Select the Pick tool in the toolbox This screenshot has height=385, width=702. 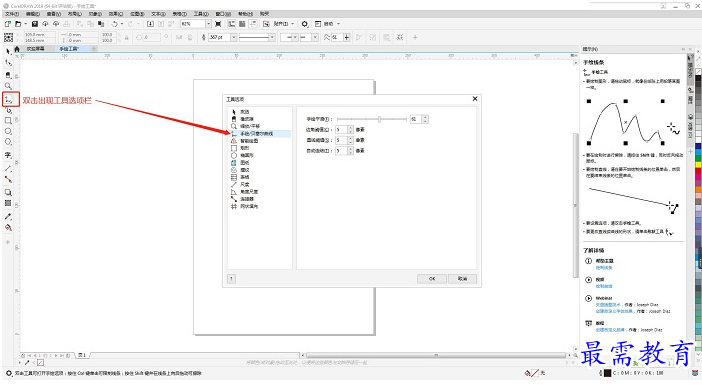point(8,51)
